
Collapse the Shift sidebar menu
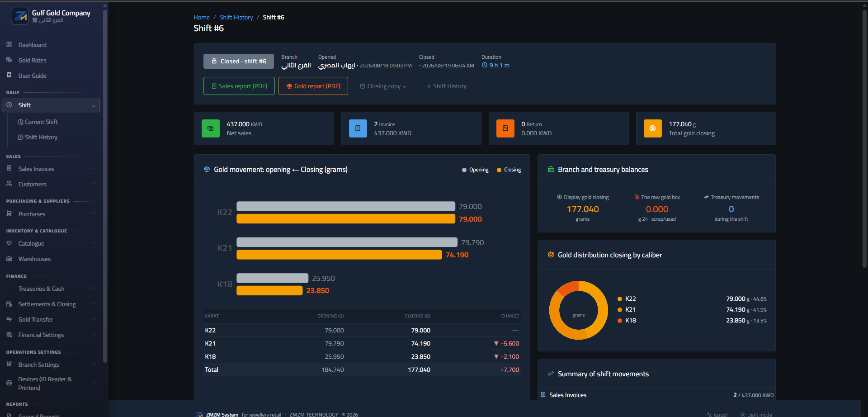(51, 105)
